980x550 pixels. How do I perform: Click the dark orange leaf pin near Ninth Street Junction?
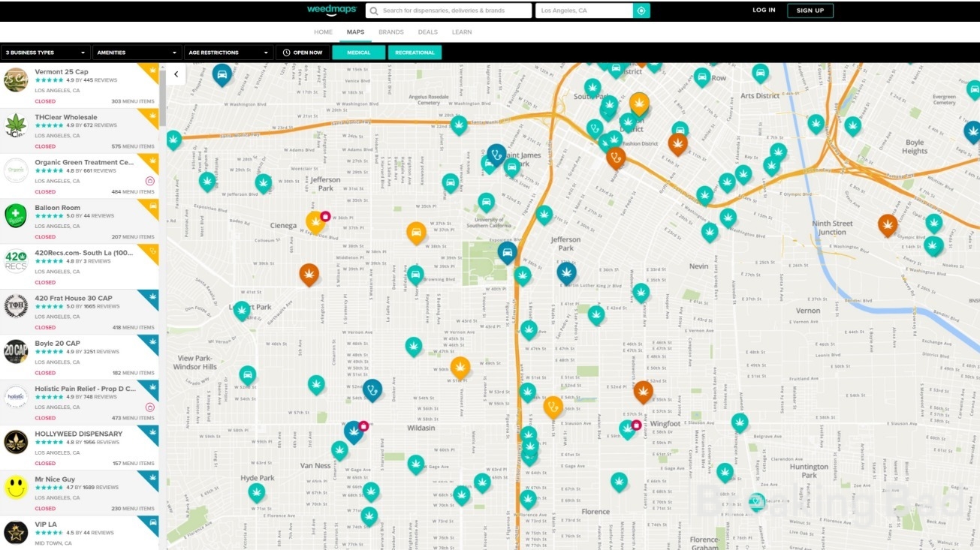888,224
